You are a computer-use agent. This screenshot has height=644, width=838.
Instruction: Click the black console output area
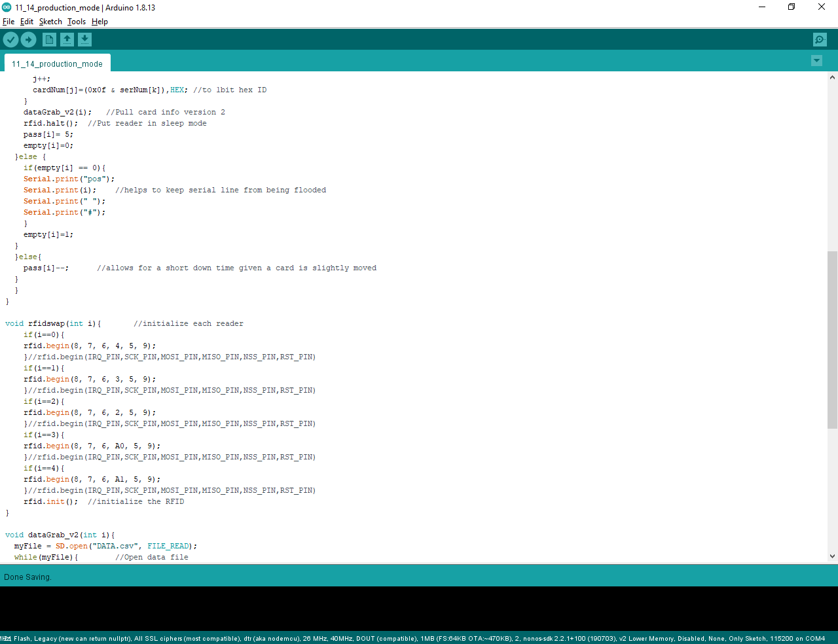(x=419, y=609)
